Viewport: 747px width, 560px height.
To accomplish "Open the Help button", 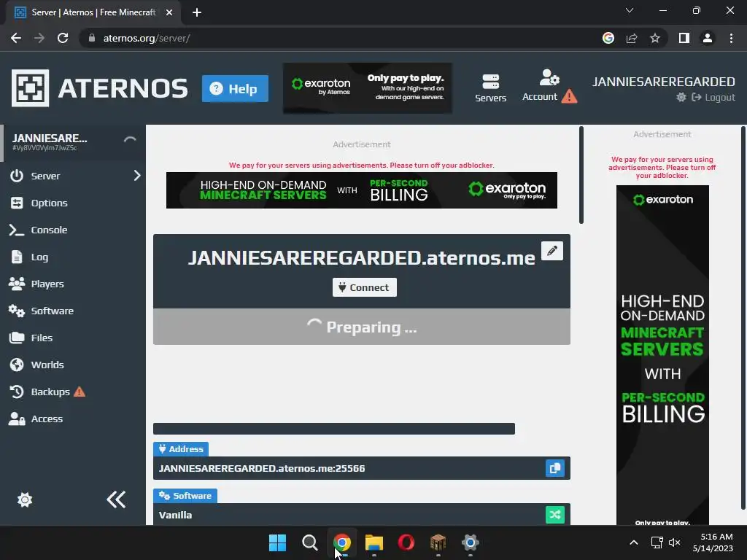I will (x=235, y=88).
